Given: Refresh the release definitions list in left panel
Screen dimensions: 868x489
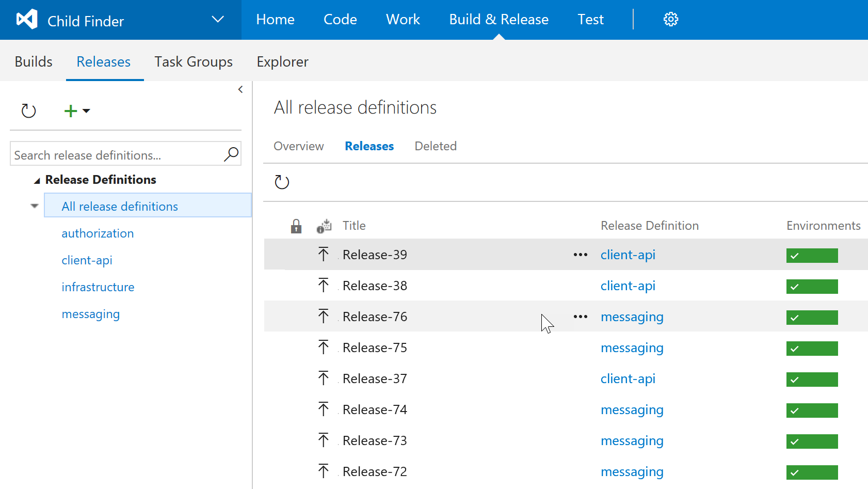Looking at the screenshot, I should pyautogui.click(x=28, y=111).
